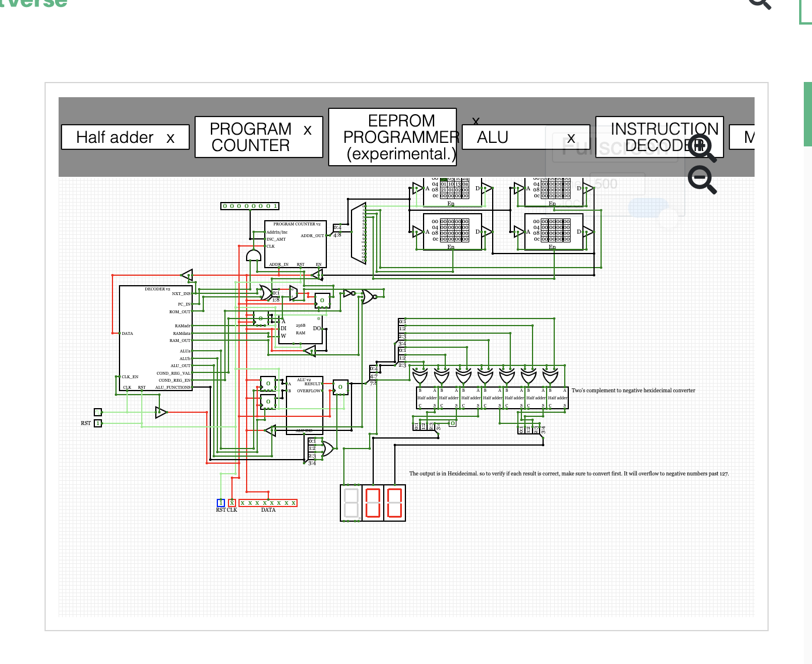
Task: Click the green page scrollbar on the right
Action: coord(808,114)
